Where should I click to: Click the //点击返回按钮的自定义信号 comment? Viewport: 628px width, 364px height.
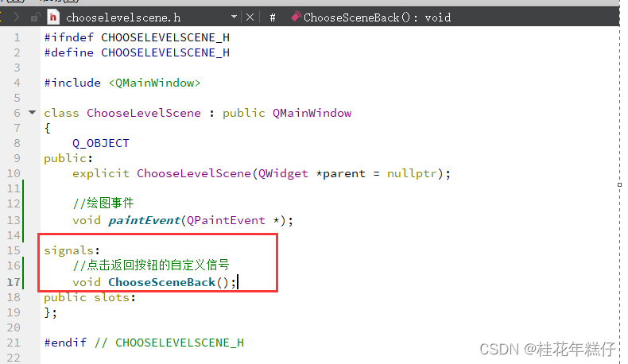[151, 265]
